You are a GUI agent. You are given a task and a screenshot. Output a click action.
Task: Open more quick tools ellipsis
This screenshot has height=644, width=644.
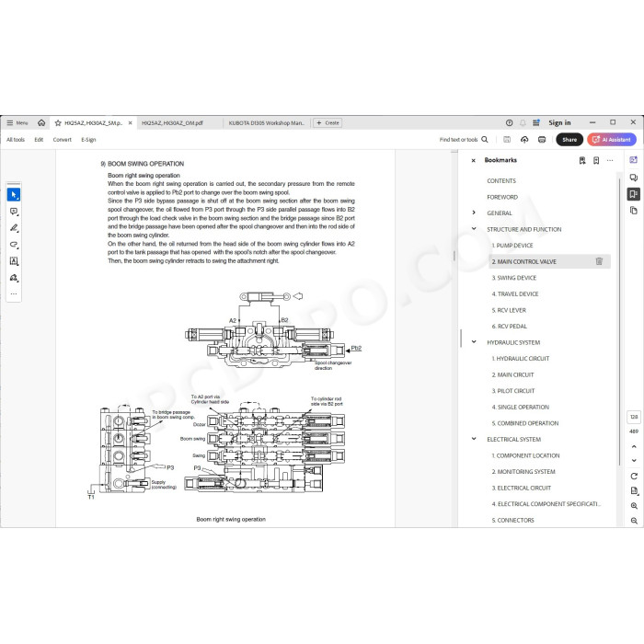pos(14,293)
